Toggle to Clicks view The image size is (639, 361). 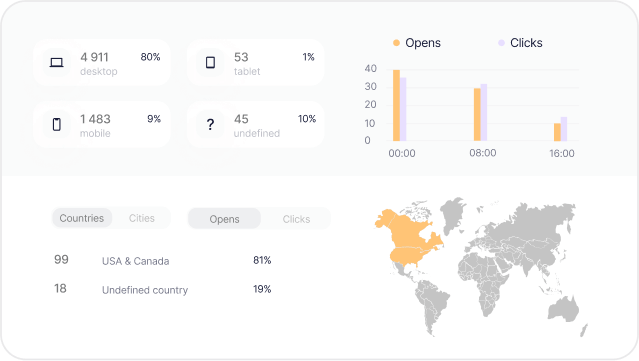296,219
